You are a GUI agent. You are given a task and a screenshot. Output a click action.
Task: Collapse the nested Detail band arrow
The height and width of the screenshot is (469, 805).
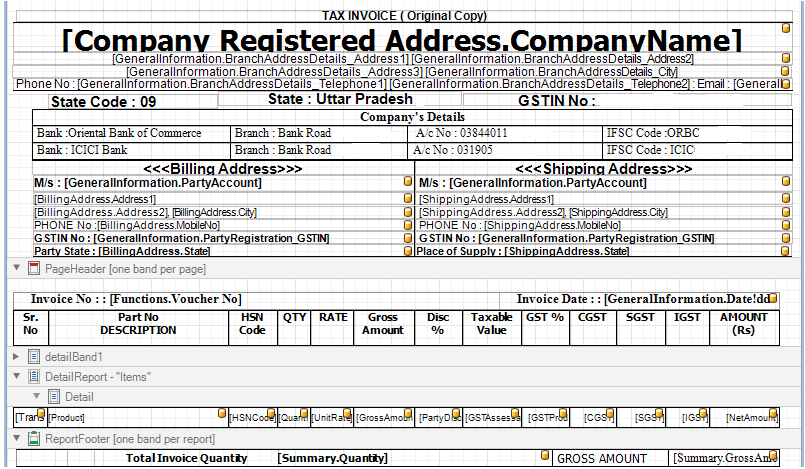click(36, 396)
